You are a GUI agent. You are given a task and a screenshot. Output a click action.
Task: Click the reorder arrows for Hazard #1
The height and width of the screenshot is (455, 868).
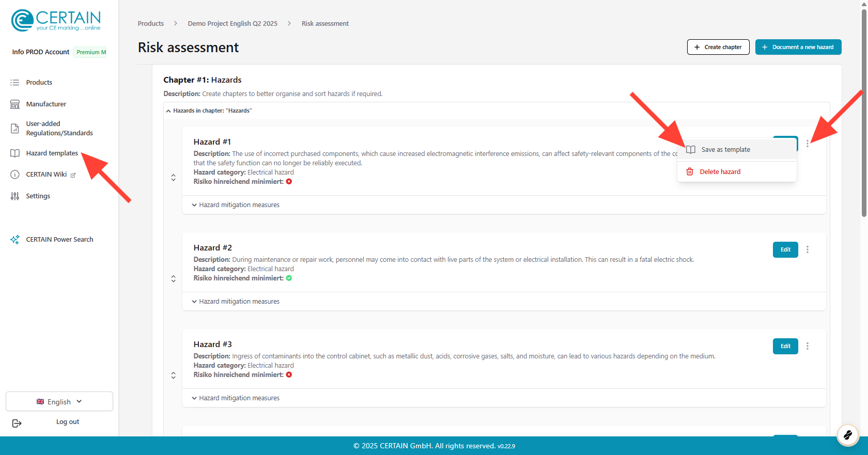click(x=174, y=178)
